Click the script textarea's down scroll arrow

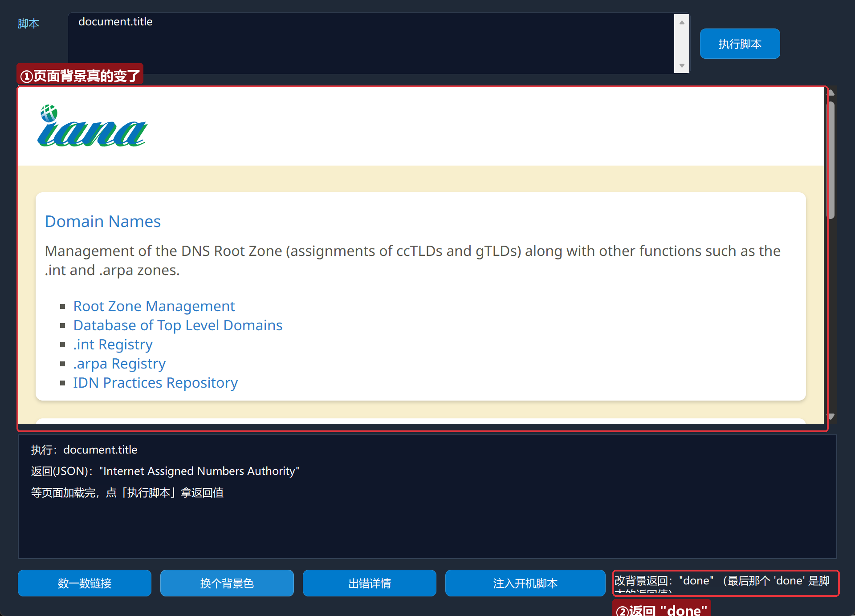coord(682,66)
